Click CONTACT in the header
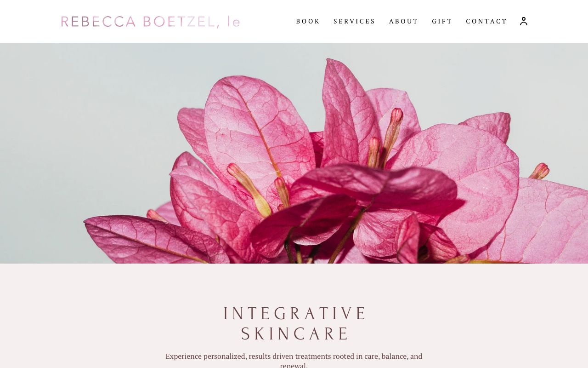588x368 pixels. click(x=486, y=21)
